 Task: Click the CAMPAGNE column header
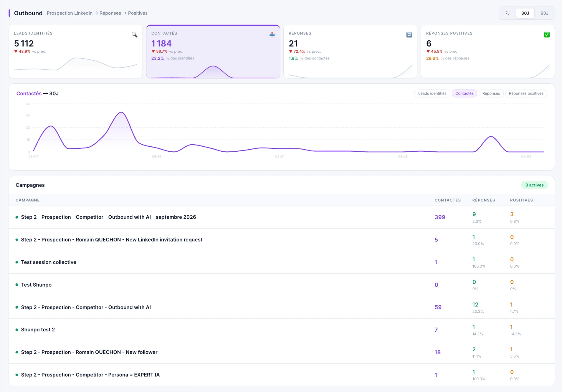tap(28, 200)
